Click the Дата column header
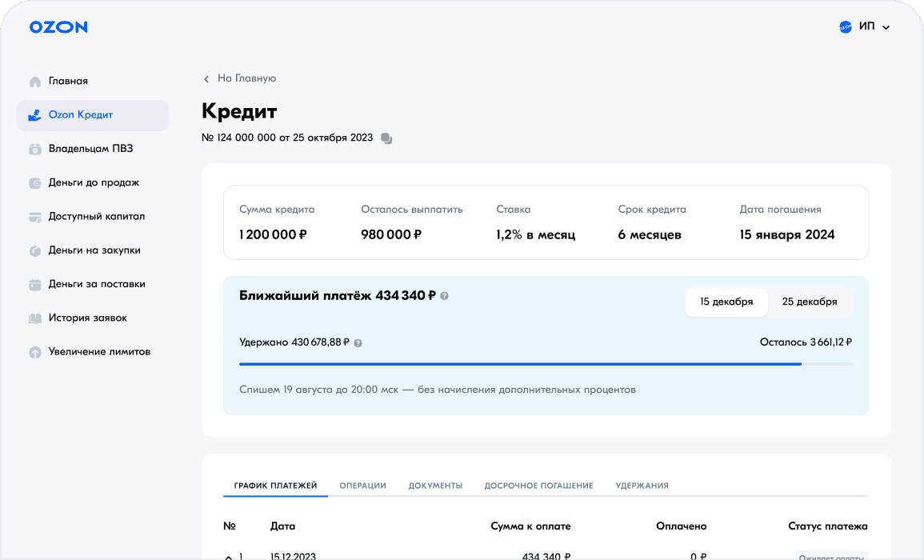 point(283,526)
